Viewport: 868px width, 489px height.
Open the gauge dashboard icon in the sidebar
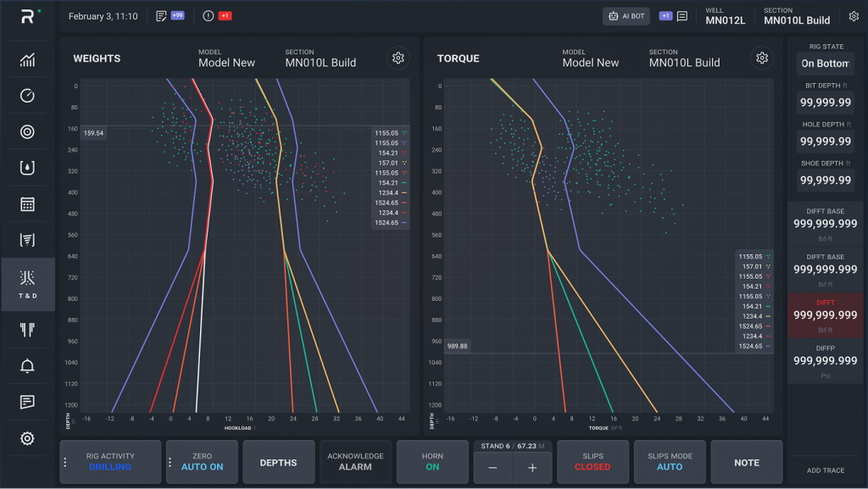pos(27,96)
